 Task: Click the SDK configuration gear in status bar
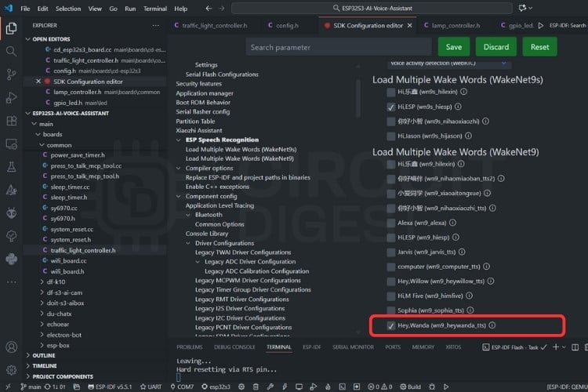pyautogui.click(x=241, y=387)
